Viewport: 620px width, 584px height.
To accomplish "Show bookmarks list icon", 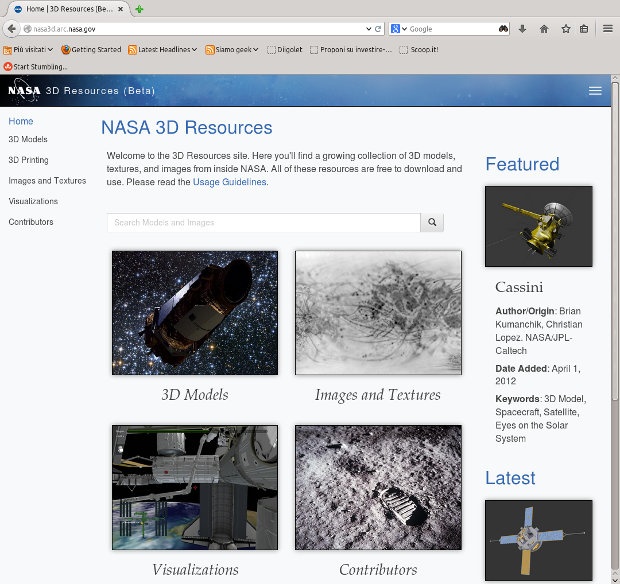I will pyautogui.click(x=584, y=29).
